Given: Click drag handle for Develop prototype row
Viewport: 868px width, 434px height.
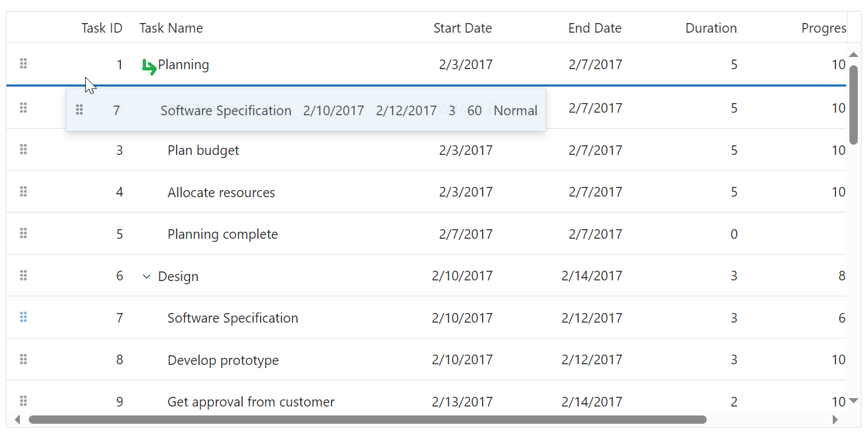Looking at the screenshot, I should coord(24,359).
